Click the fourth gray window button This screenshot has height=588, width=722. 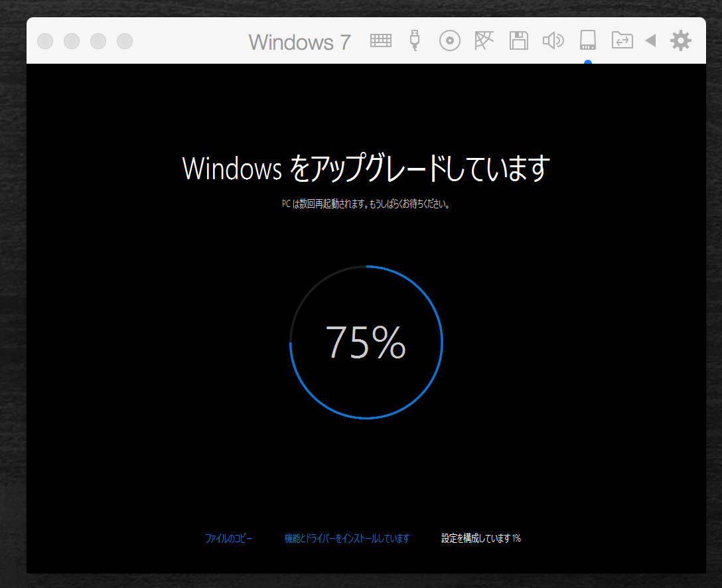[125, 41]
